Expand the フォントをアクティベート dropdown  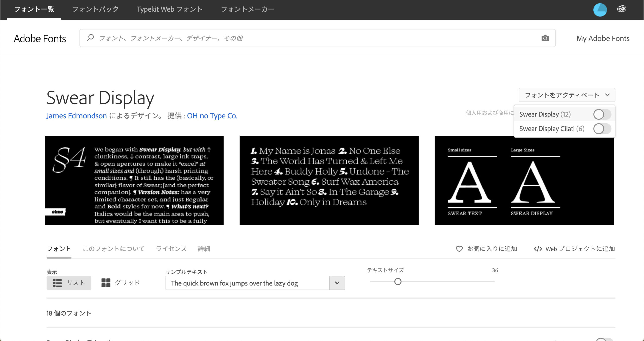(x=567, y=95)
